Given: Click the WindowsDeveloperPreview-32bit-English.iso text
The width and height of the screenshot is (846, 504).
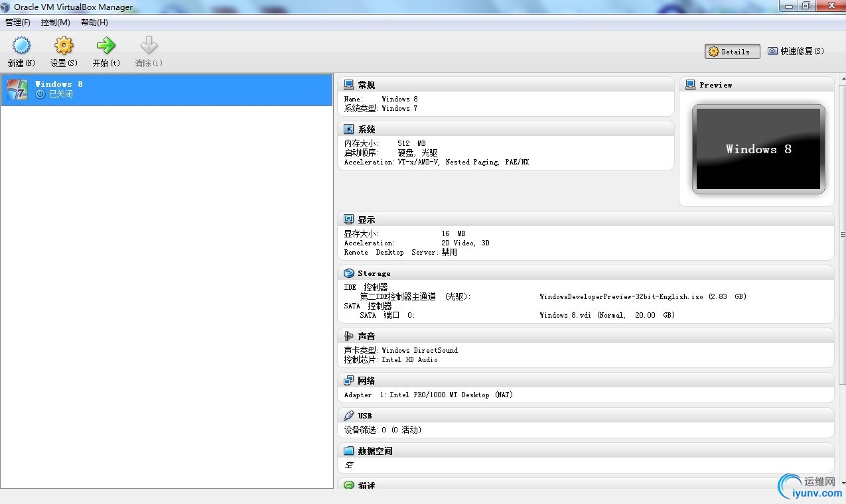Looking at the screenshot, I should [x=621, y=296].
